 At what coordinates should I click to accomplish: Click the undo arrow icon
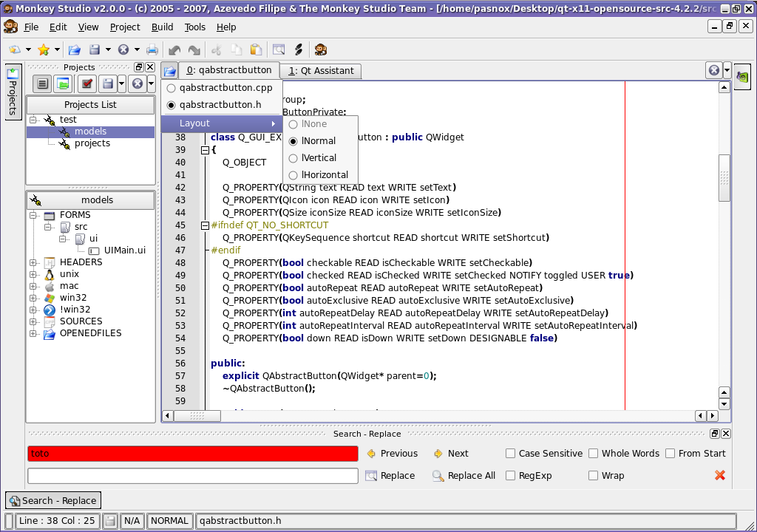coord(174,50)
